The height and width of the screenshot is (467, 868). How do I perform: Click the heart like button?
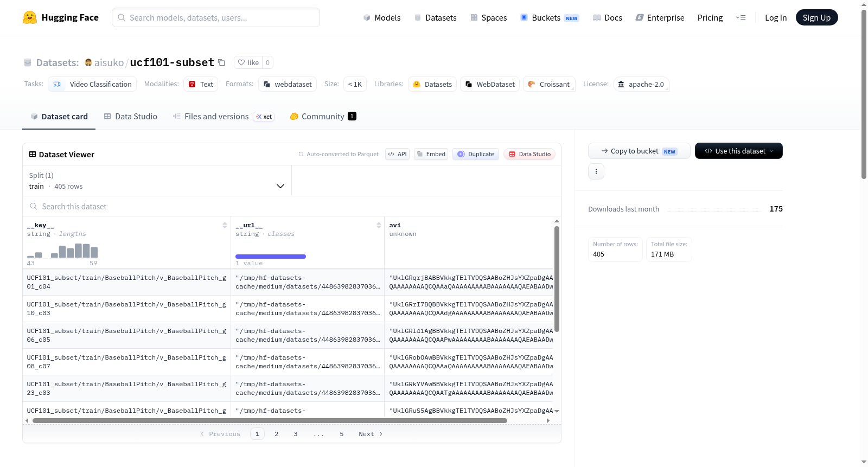(248, 62)
